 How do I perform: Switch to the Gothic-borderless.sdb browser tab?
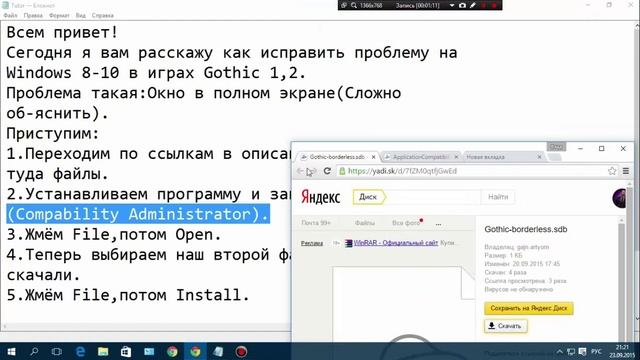337,157
